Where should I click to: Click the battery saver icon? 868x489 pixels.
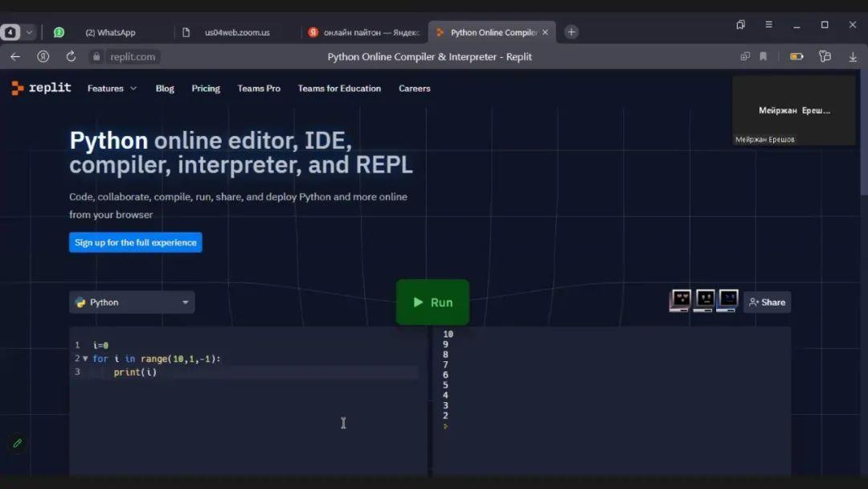tap(796, 56)
